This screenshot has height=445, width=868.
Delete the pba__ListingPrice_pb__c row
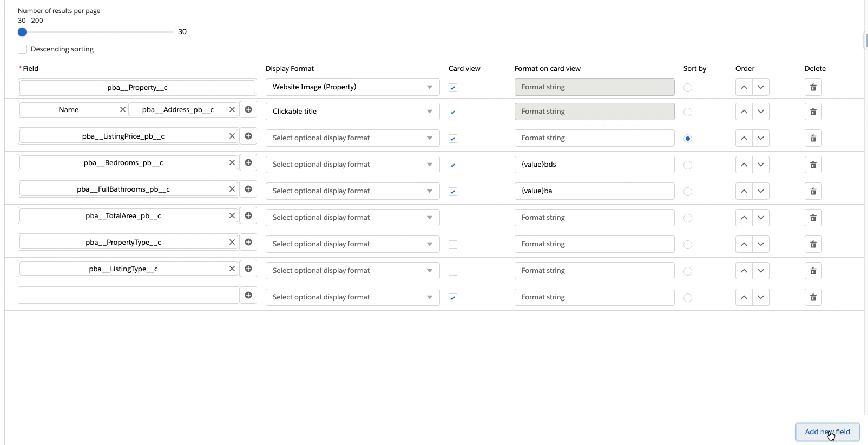coord(813,138)
